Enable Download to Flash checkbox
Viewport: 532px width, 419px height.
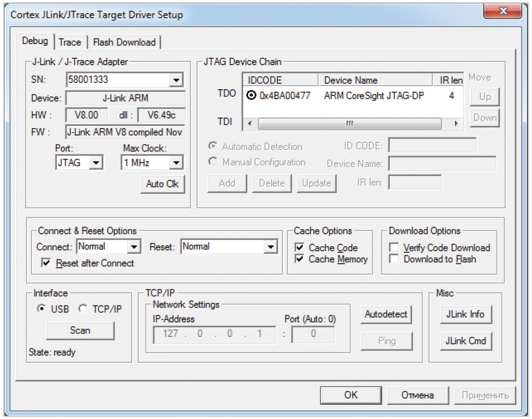pyautogui.click(x=394, y=259)
